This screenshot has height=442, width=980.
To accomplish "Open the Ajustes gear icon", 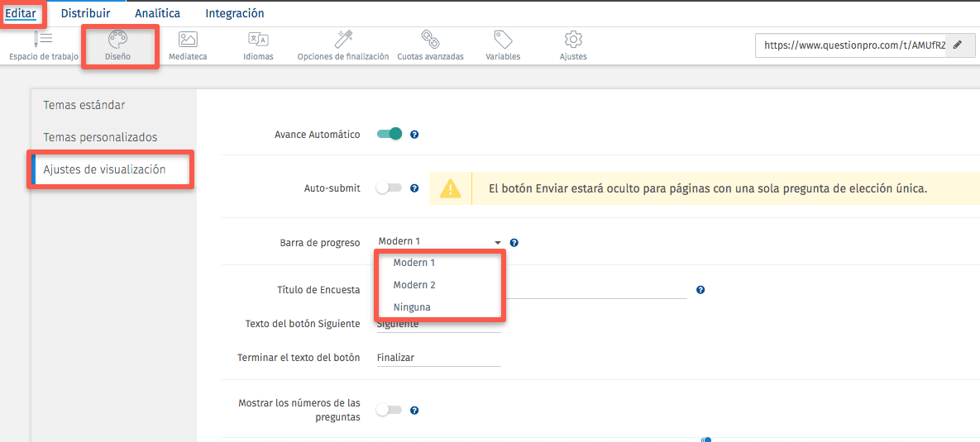I will pos(573,40).
